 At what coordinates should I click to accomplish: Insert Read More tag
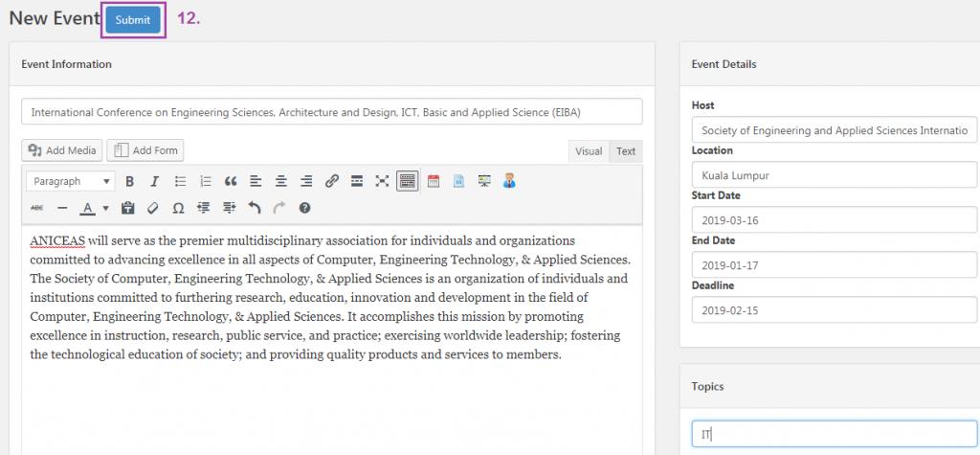[357, 181]
